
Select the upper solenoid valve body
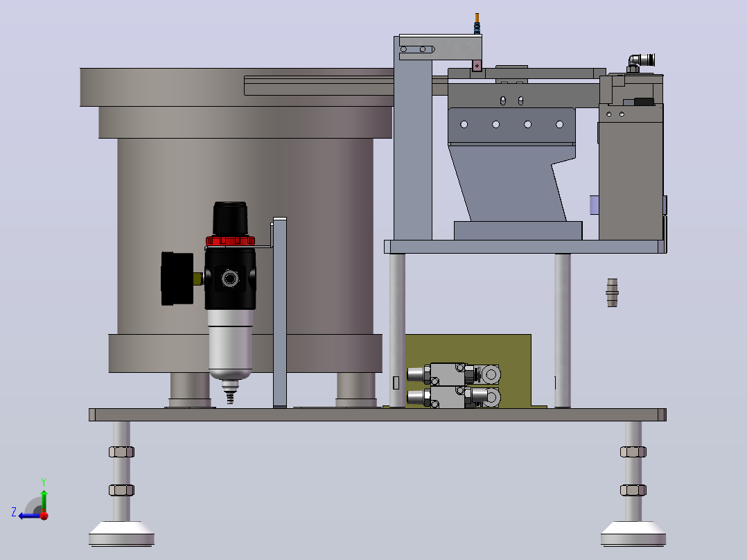click(x=447, y=374)
